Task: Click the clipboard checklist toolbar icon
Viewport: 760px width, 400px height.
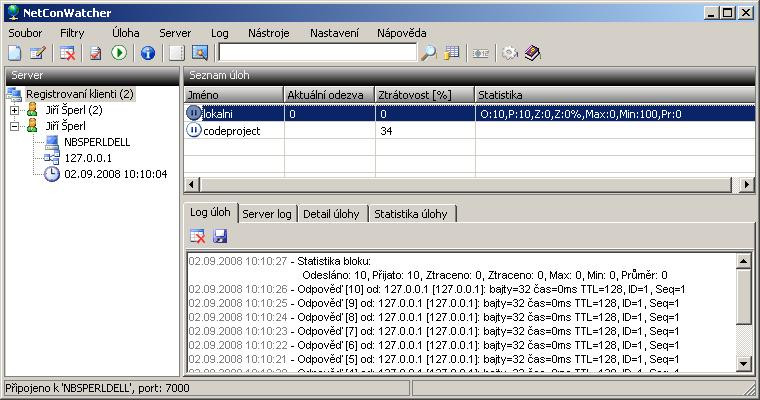Action: coord(95,53)
